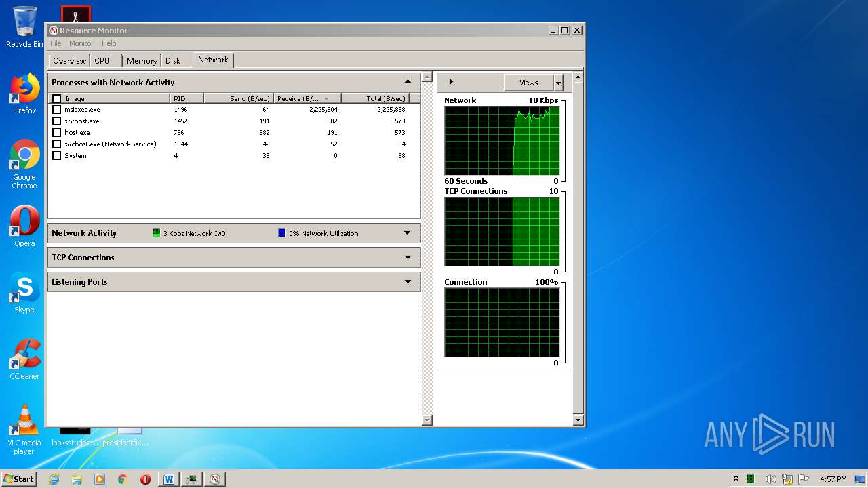Expand the Network Activity section
868x488 pixels.
[408, 233]
